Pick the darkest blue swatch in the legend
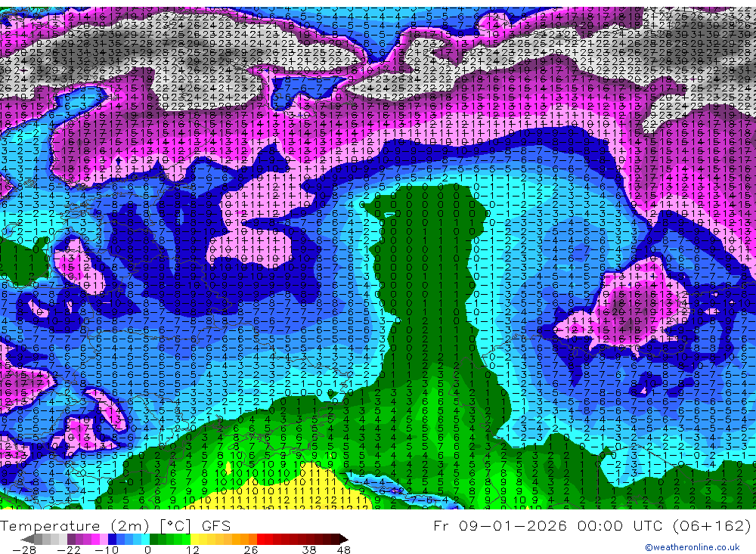Image resolution: width=756 pixels, height=554 pixels. click(x=112, y=539)
